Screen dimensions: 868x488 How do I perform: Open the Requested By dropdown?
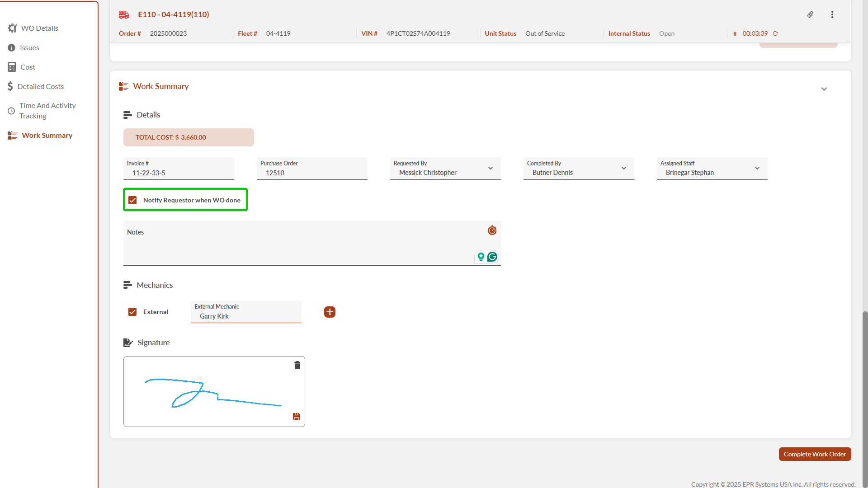tap(490, 168)
